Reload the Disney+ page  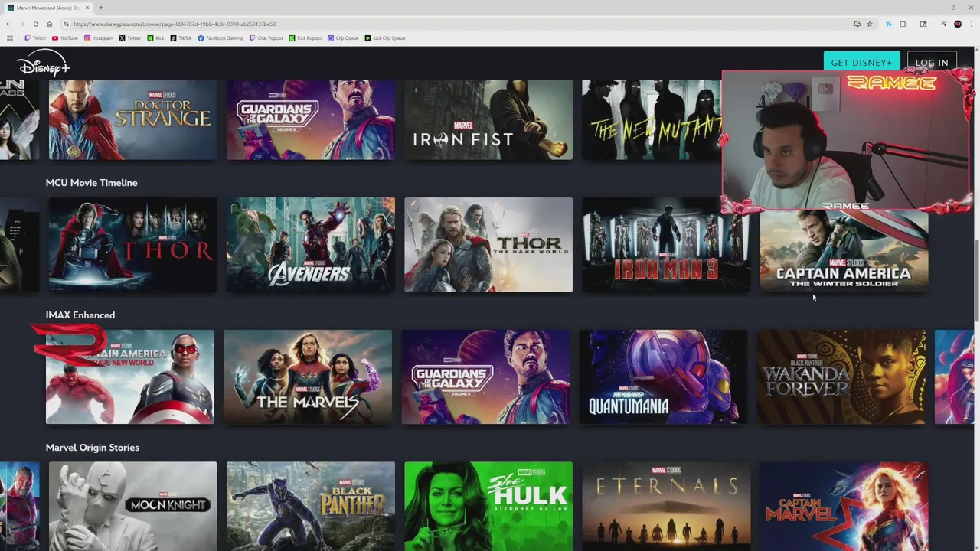(x=35, y=24)
